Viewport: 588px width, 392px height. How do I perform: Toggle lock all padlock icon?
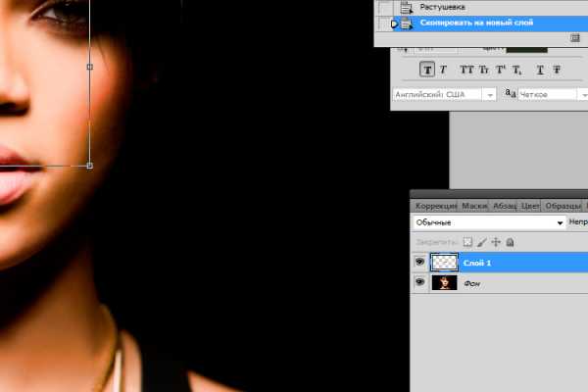point(510,241)
